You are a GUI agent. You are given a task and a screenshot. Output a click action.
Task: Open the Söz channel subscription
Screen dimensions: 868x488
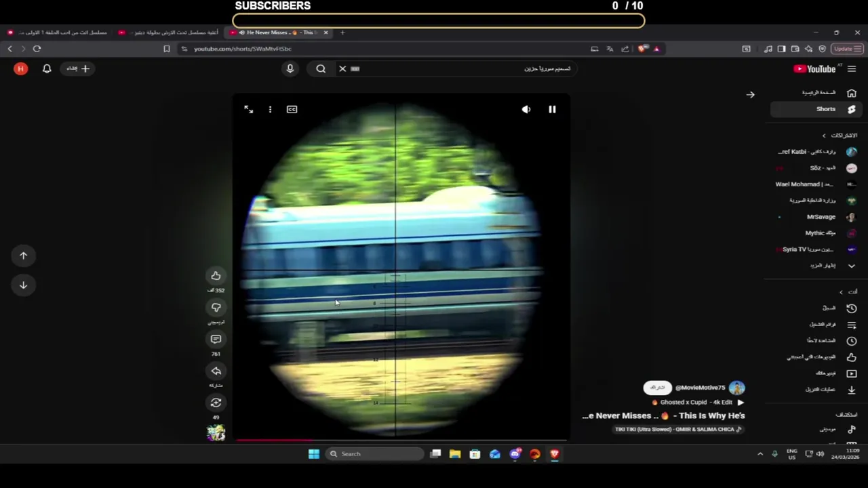point(816,168)
